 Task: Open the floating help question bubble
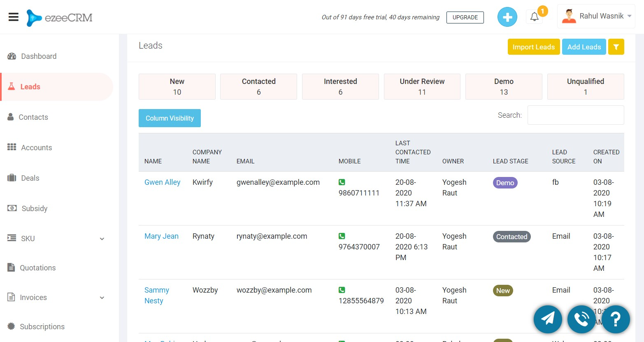pos(616,319)
